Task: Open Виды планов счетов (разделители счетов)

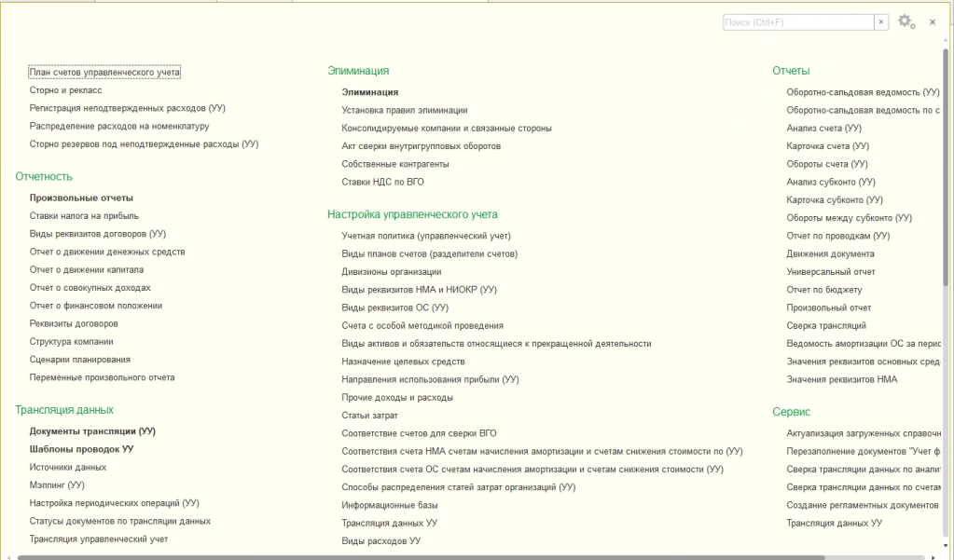Action: click(x=430, y=253)
